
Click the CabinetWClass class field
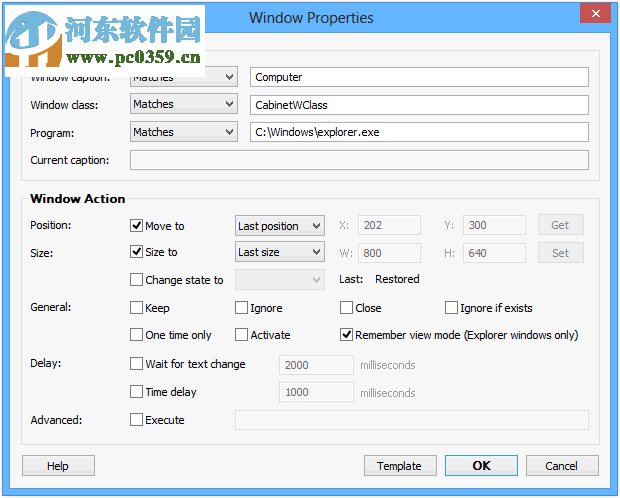419,105
